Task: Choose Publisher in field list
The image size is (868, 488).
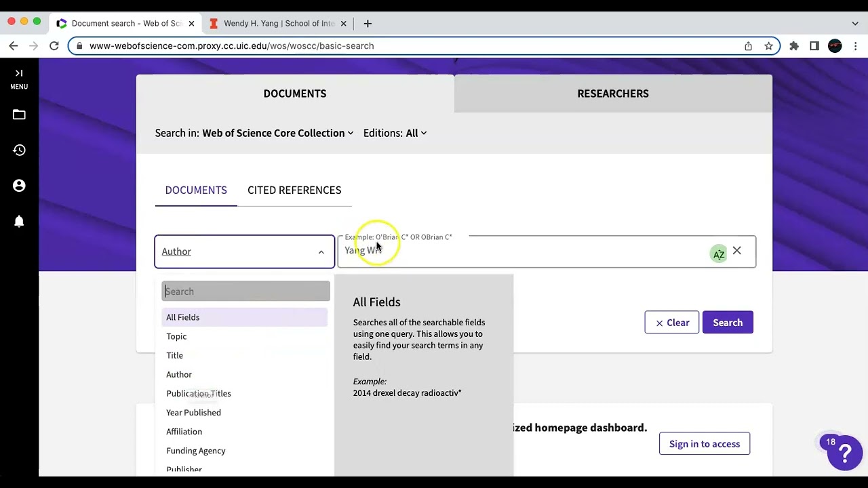Action: coord(244,468)
